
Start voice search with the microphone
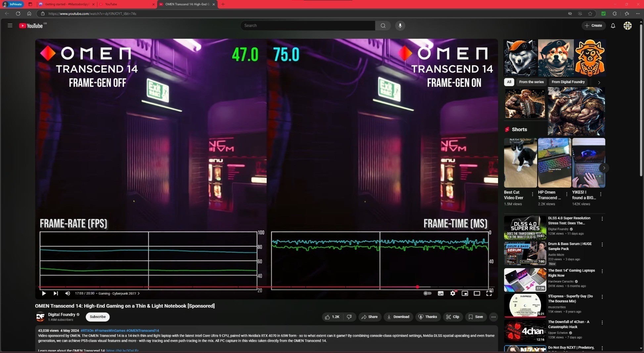click(x=400, y=25)
